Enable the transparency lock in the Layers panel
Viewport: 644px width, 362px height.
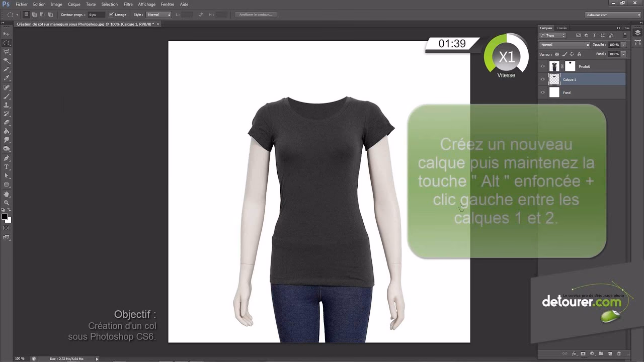click(x=557, y=54)
